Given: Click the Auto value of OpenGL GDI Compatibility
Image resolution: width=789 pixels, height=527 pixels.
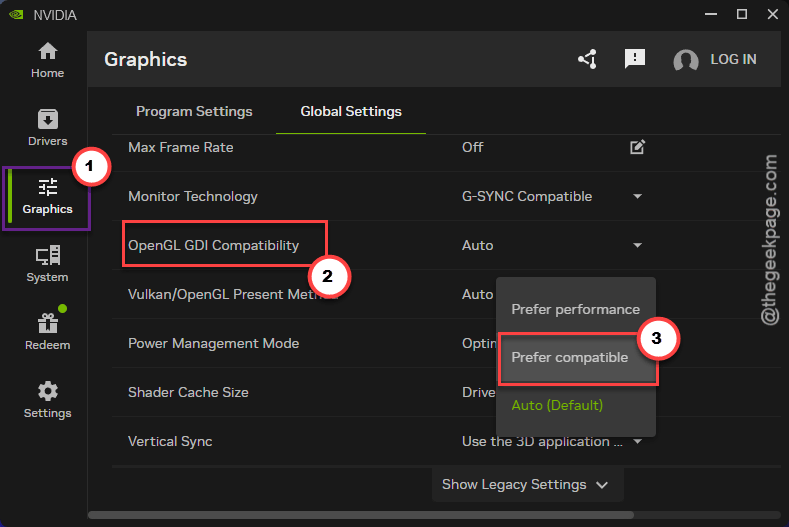Looking at the screenshot, I should (478, 245).
